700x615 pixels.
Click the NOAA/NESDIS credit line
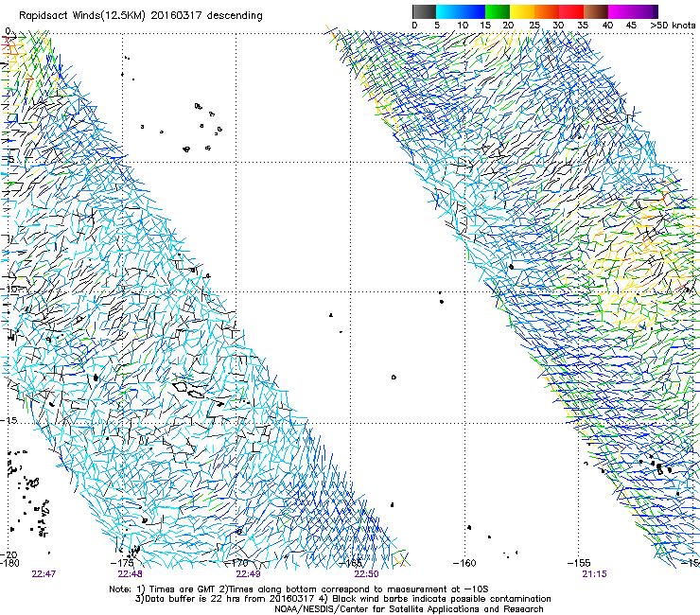[x=409, y=609]
